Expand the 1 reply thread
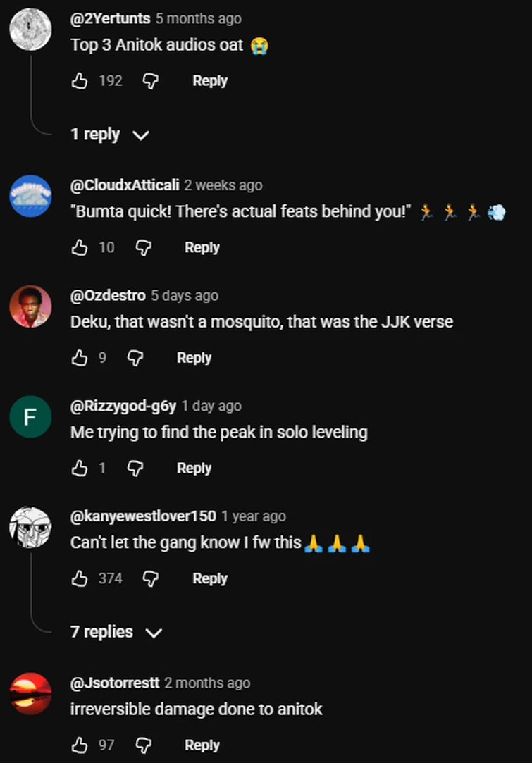Viewport: 532px width, 763px height. click(109, 135)
